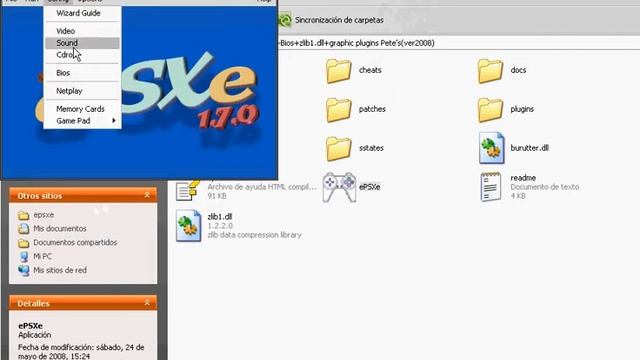The width and height of the screenshot is (640, 360).
Task: Open Mis sitios de red link
Action: (60, 270)
